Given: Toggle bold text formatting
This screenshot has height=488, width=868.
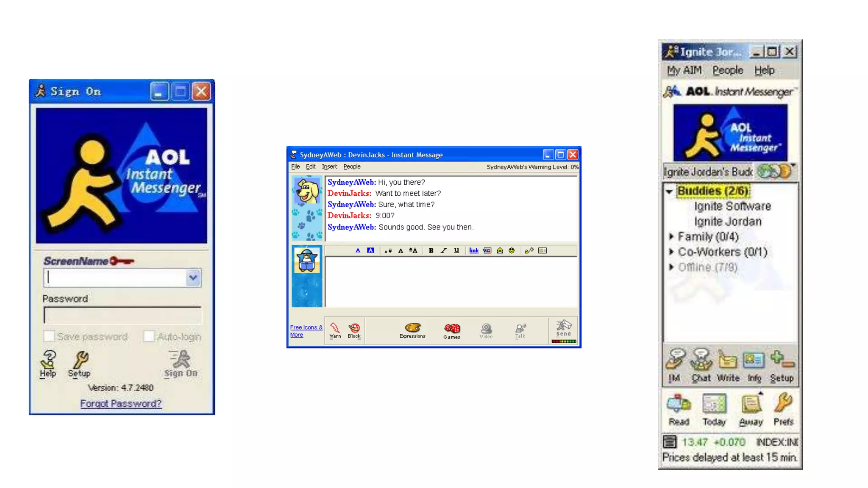Looking at the screenshot, I should 431,250.
